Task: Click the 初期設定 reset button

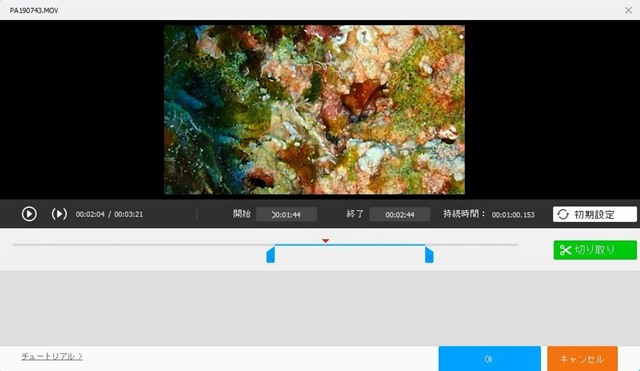Action: 595,214
